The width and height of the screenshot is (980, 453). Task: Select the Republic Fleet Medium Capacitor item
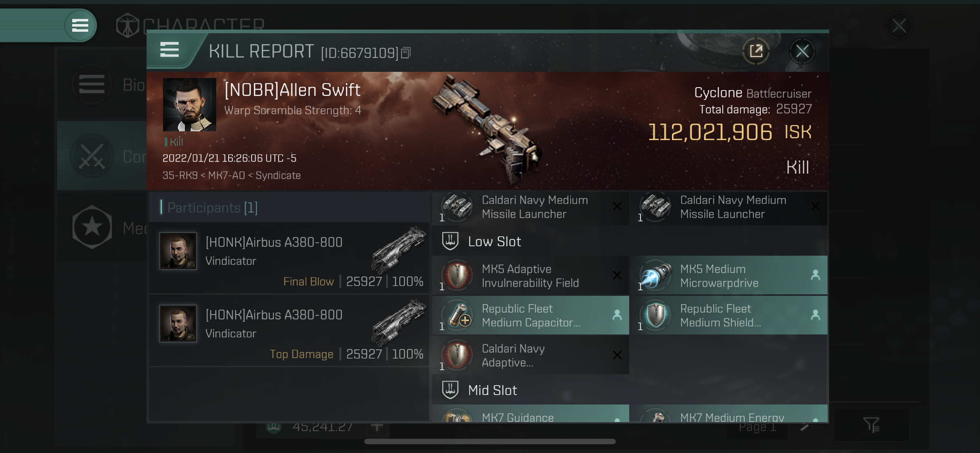pyautogui.click(x=530, y=315)
